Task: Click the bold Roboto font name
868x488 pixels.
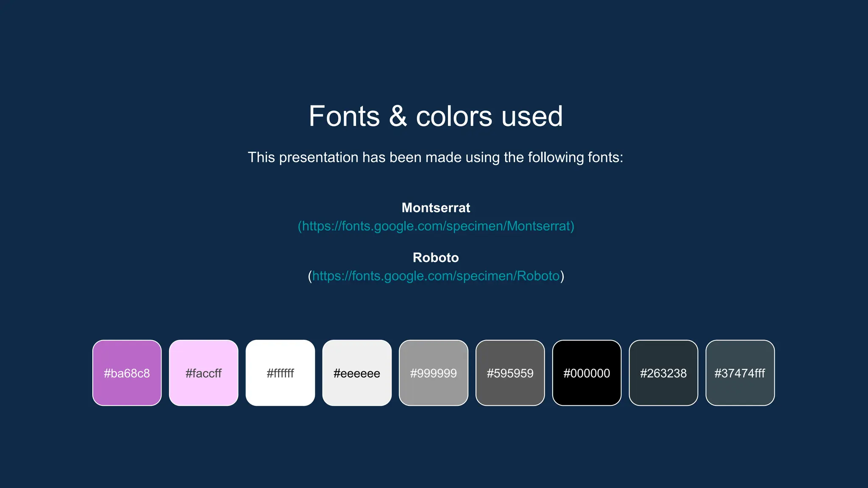Action: pos(436,258)
